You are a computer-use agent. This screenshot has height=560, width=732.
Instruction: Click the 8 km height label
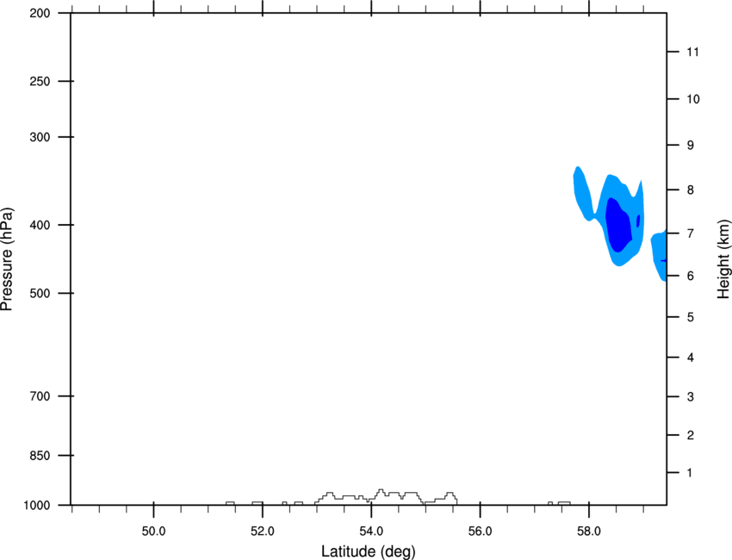[x=691, y=190]
